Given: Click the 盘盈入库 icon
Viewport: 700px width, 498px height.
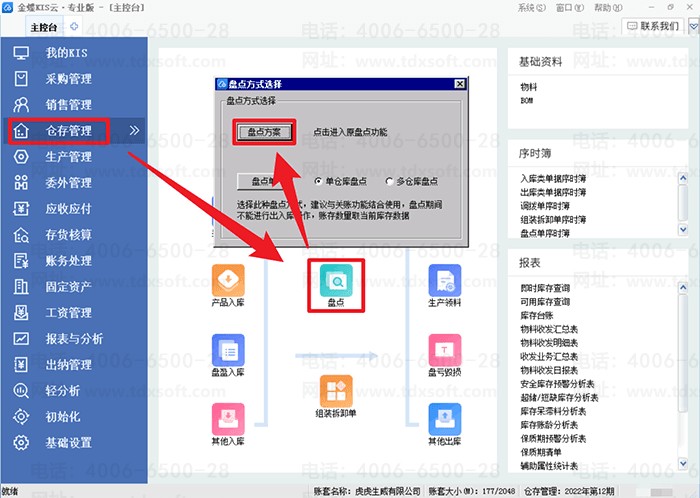Looking at the screenshot, I should click(228, 352).
